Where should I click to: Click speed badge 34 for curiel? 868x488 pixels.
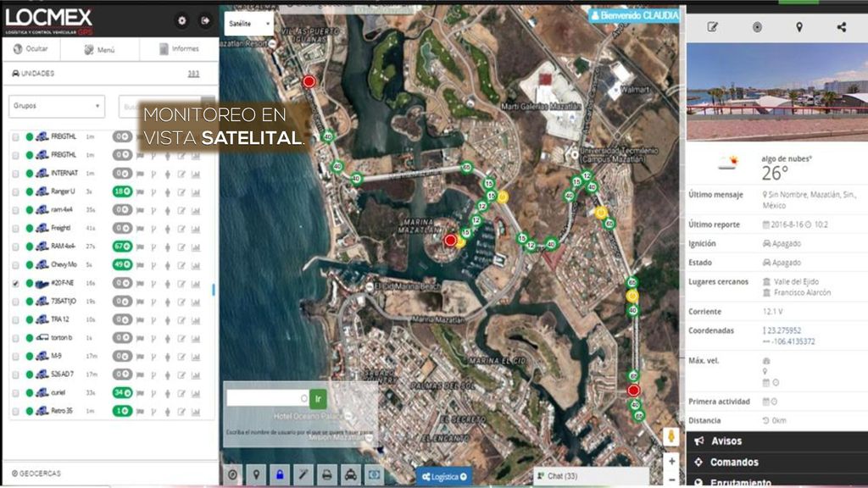tap(122, 393)
